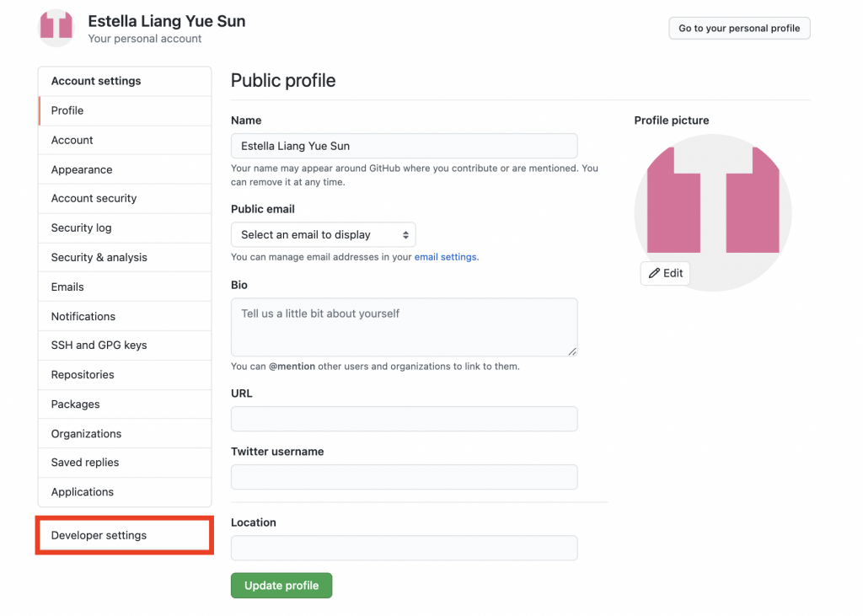Click the large profile picture image
This screenshot has height=616, width=863.
713,212
